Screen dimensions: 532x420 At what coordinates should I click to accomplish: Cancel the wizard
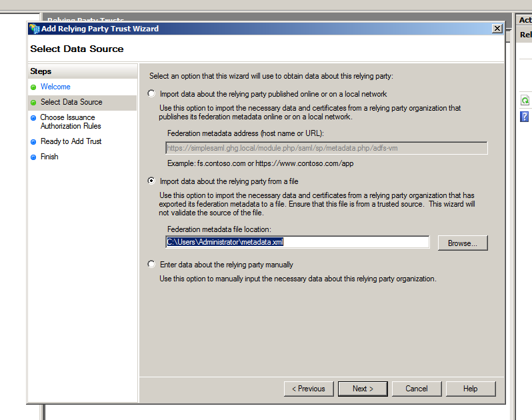pos(417,389)
